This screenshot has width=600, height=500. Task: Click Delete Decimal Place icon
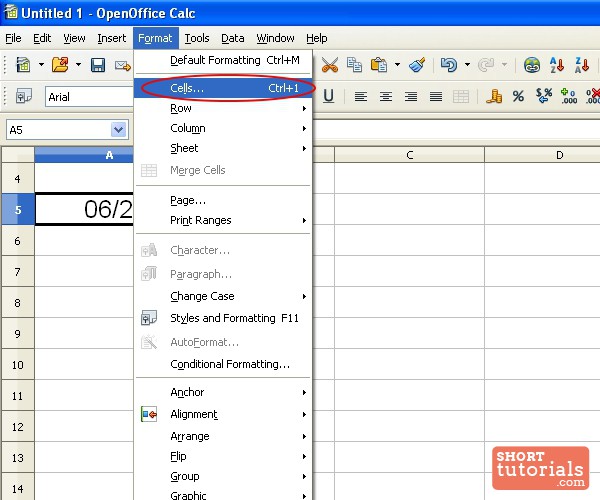593,96
